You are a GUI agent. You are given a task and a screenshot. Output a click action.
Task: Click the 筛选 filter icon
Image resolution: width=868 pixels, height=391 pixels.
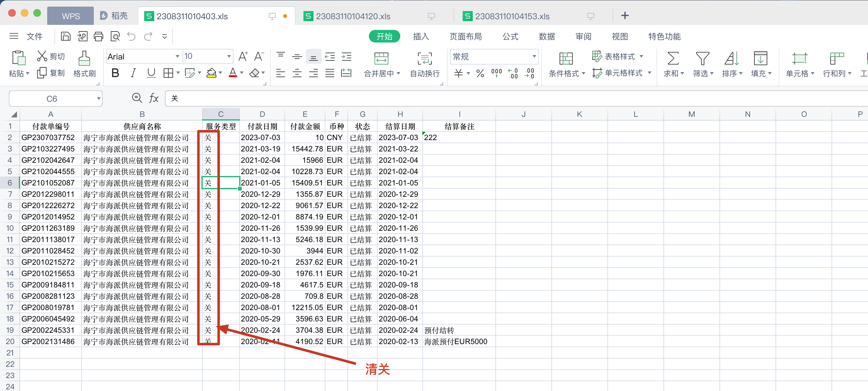(702, 64)
